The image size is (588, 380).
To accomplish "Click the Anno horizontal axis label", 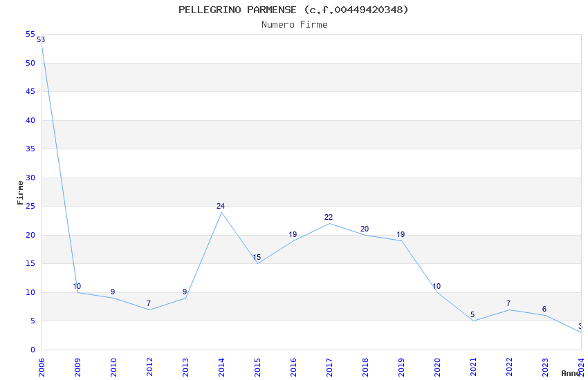I will click(571, 373).
